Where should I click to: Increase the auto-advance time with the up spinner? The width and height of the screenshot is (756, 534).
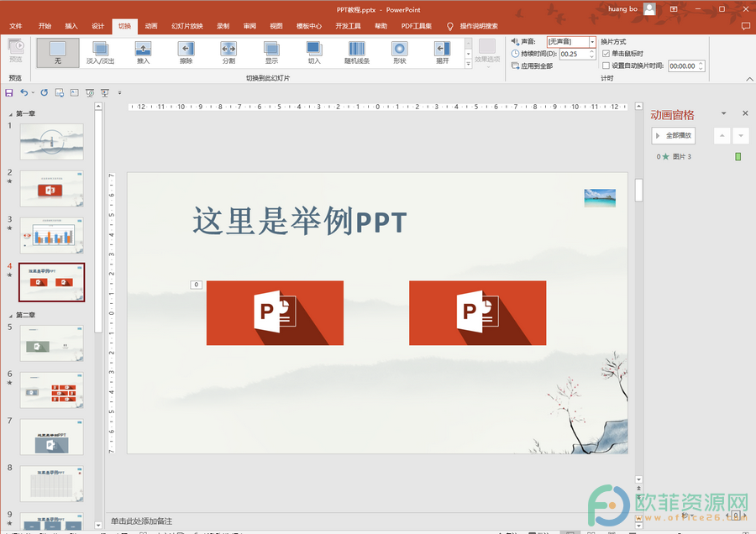click(x=701, y=63)
